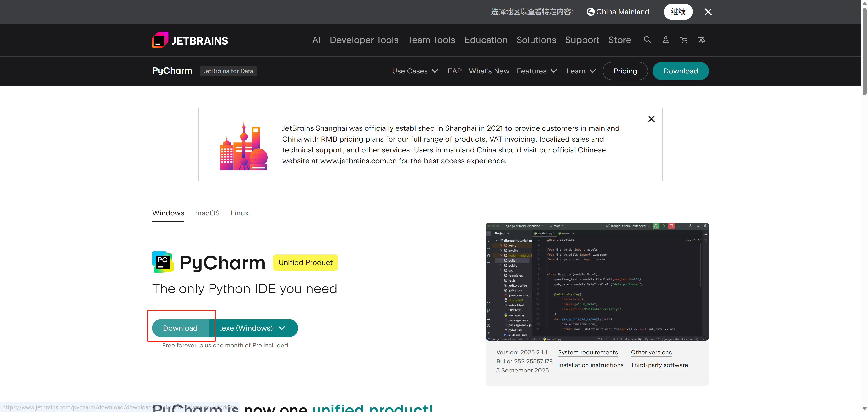Expand the Learn dropdown menu
Image resolution: width=868 pixels, height=412 pixels.
(581, 71)
